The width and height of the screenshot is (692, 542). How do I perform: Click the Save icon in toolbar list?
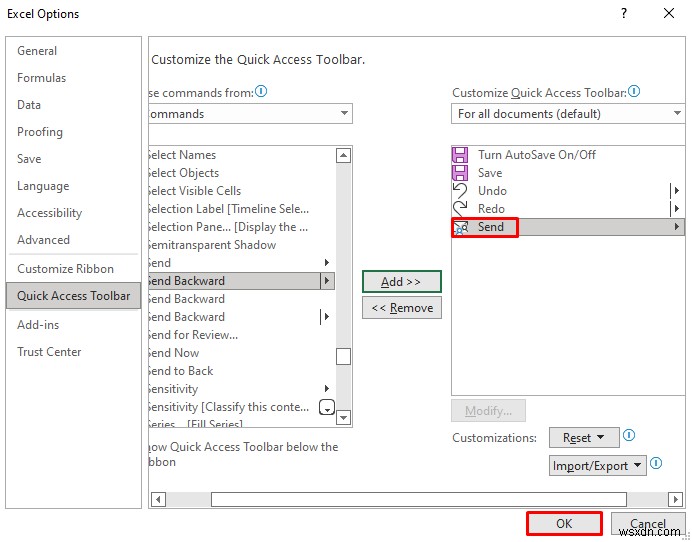pyautogui.click(x=460, y=173)
